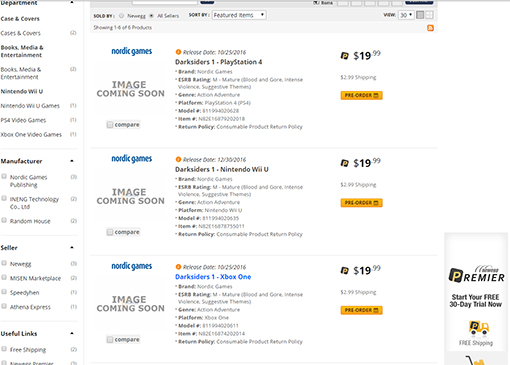Switch to list view layout icon
Viewport: 510px width, 365px height.
[x=420, y=15]
